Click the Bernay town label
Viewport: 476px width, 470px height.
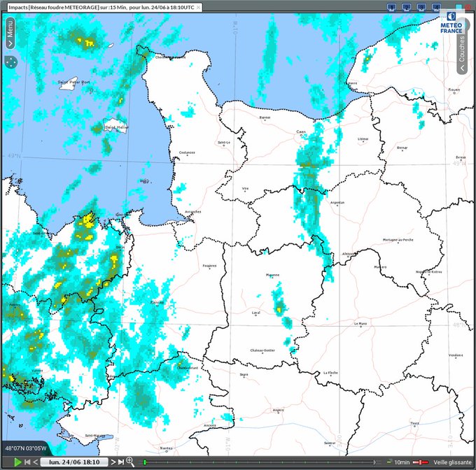(402, 148)
